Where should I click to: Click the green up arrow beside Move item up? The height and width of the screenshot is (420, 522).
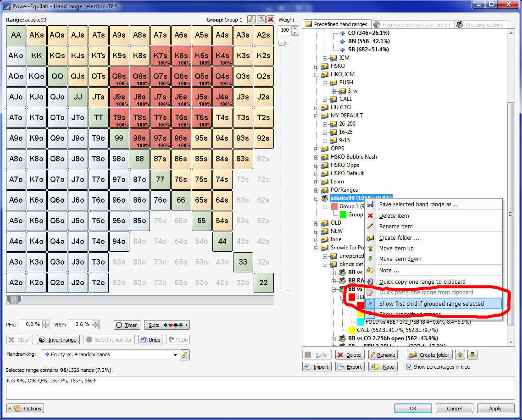pyautogui.click(x=370, y=248)
